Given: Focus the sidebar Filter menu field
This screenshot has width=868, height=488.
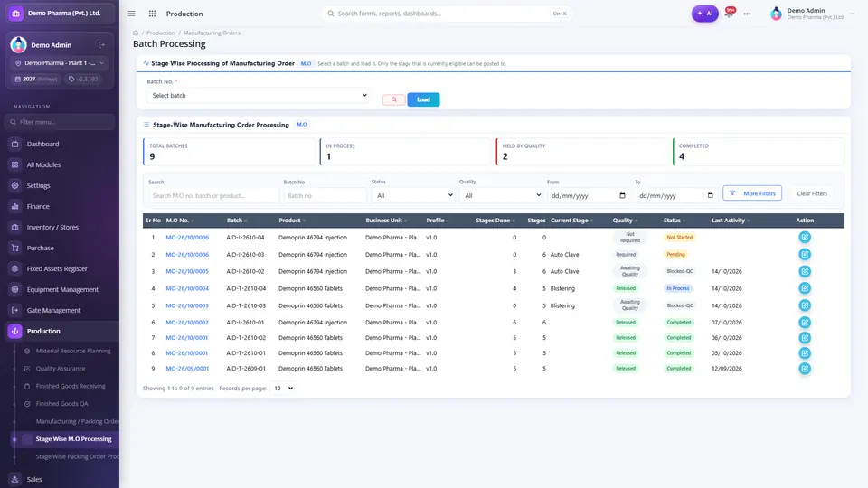Looking at the screenshot, I should click(x=60, y=122).
